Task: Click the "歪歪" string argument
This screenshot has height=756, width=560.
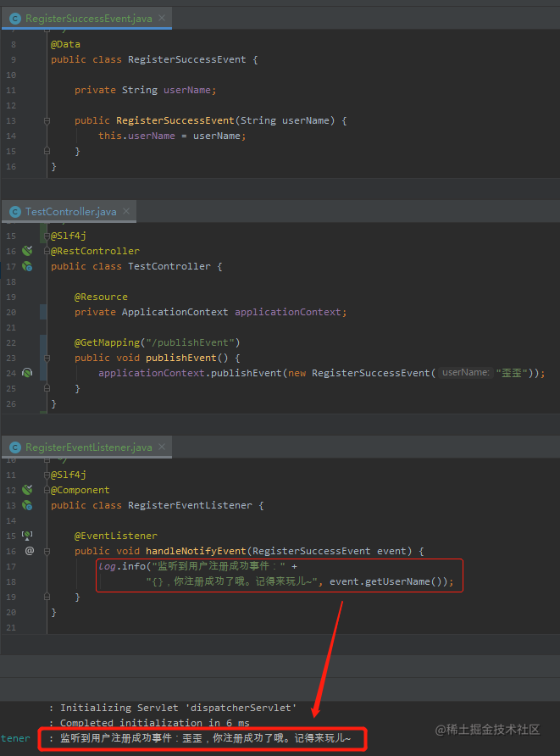Action: pos(512,373)
